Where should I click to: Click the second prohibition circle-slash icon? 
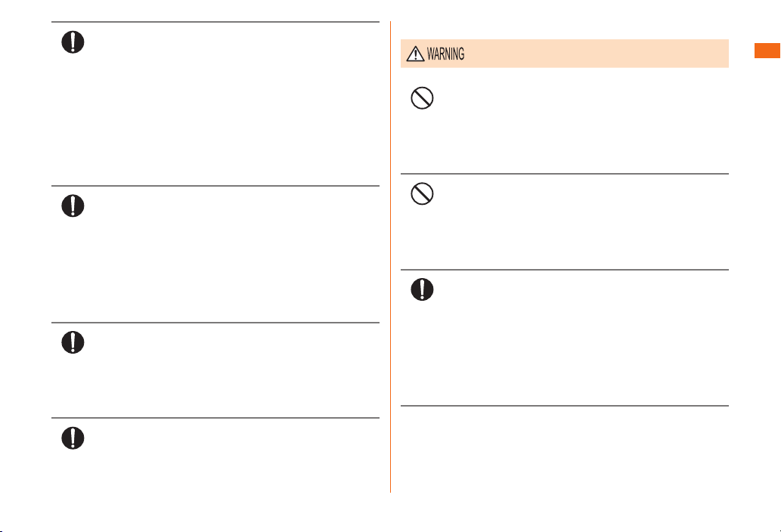[422, 193]
